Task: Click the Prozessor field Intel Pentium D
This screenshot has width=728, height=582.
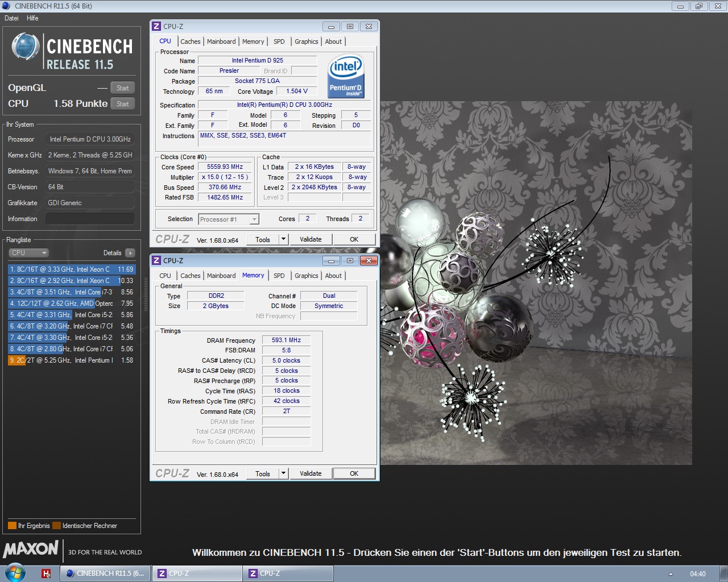Action: pyautogui.click(x=90, y=139)
